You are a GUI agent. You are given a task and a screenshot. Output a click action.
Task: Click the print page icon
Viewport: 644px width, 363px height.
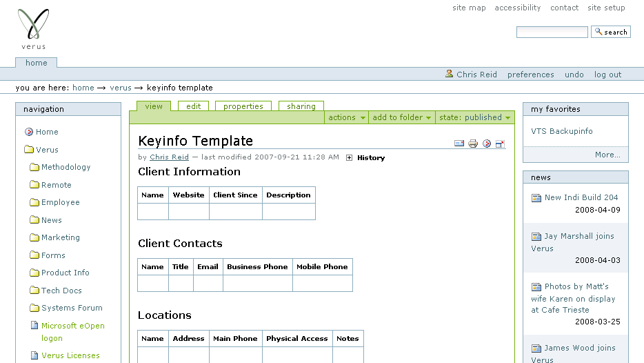coord(473,144)
